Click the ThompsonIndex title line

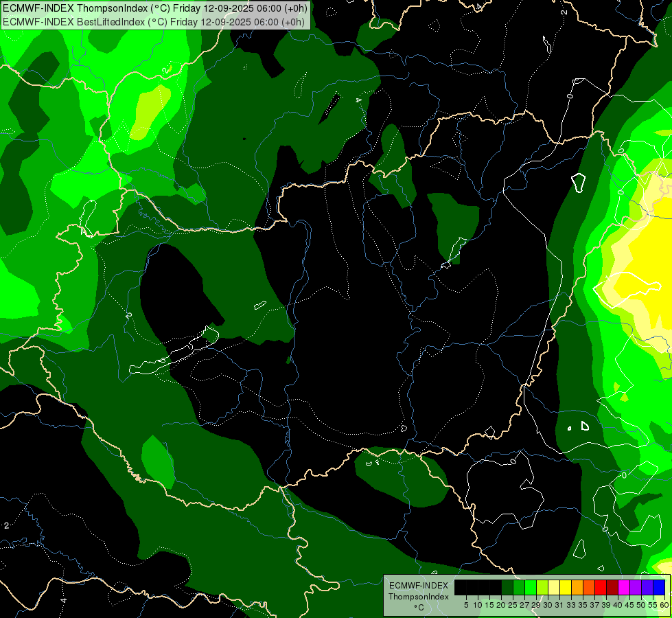pos(154,8)
